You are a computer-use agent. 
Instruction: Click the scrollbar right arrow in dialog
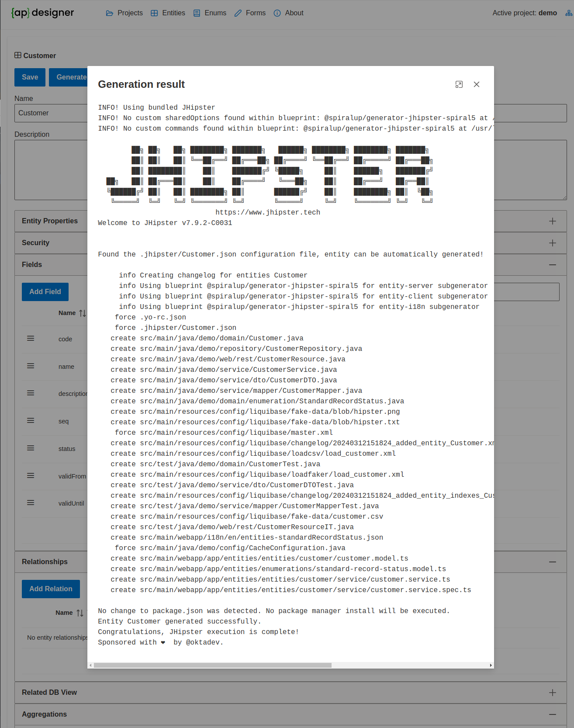click(x=491, y=665)
